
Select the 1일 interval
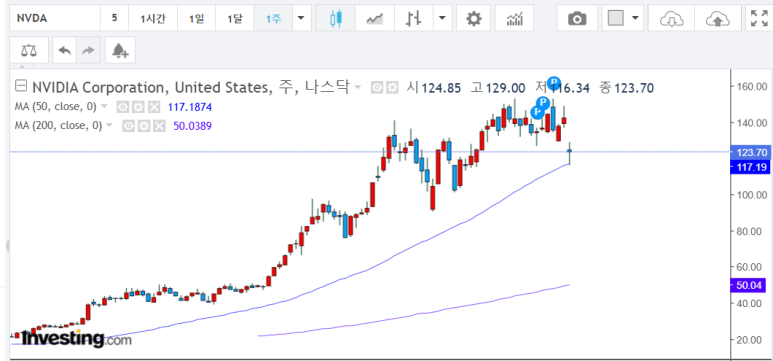point(197,18)
